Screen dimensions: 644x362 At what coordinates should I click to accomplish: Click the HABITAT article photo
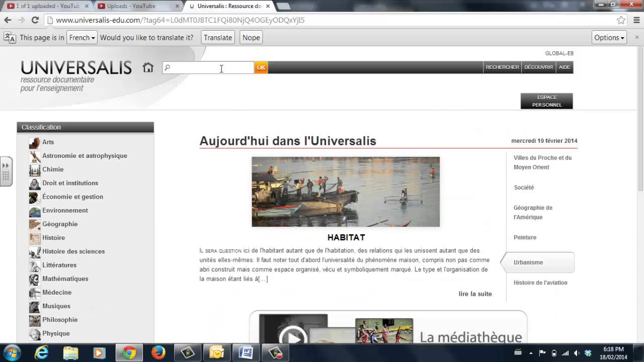(x=346, y=192)
